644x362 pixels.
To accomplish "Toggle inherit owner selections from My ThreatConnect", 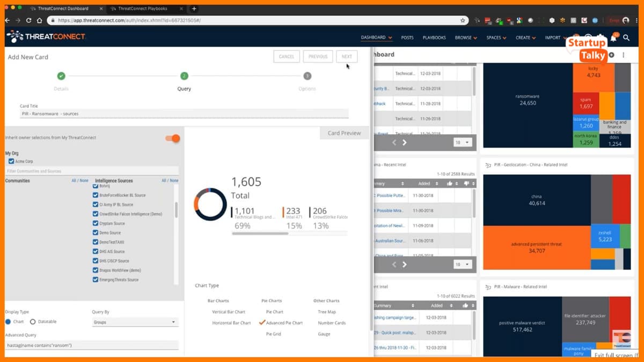I will (x=172, y=138).
